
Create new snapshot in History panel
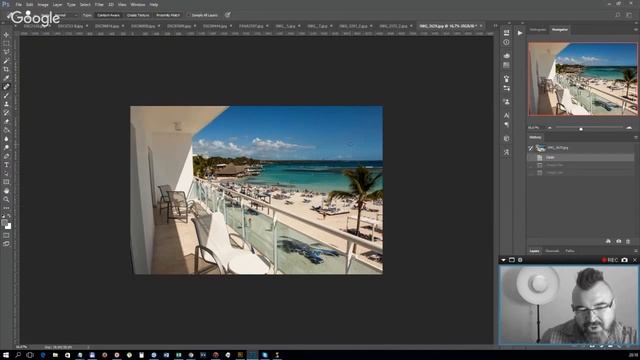[x=618, y=241]
